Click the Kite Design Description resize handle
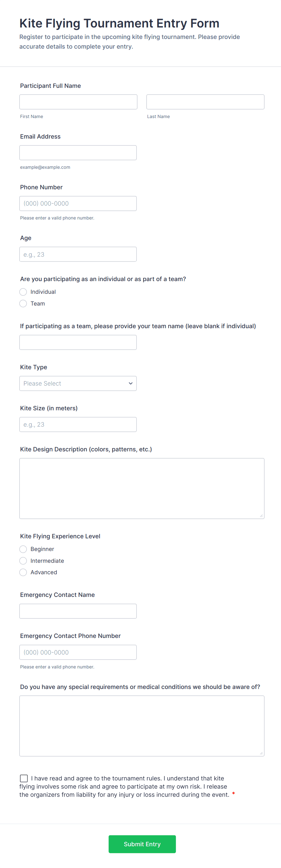Screen dimensions: 281x868 [261, 516]
